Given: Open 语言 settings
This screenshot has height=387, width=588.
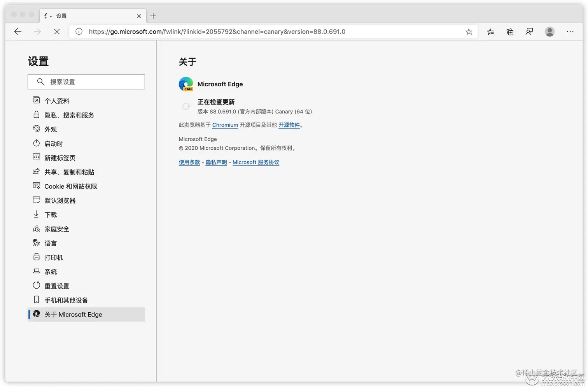Looking at the screenshot, I should [x=86, y=243].
